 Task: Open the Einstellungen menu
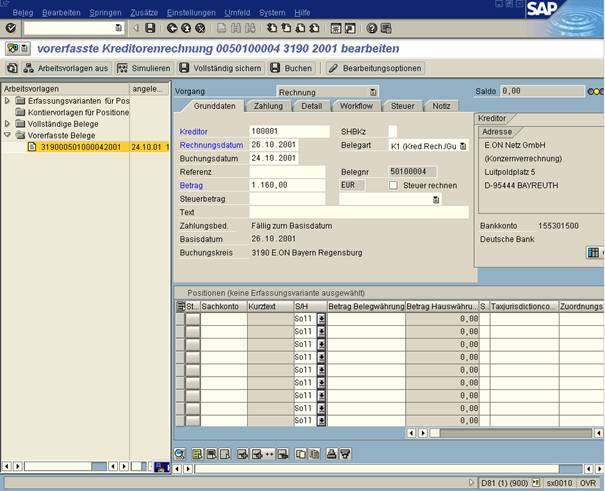pos(191,13)
